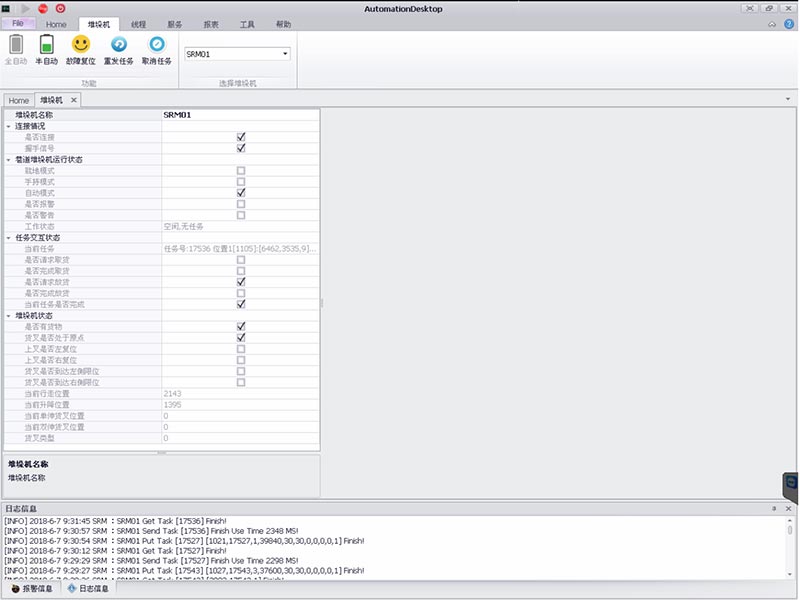Open the File menu button
Image resolution: width=800 pixels, height=600 pixels.
click(x=18, y=22)
